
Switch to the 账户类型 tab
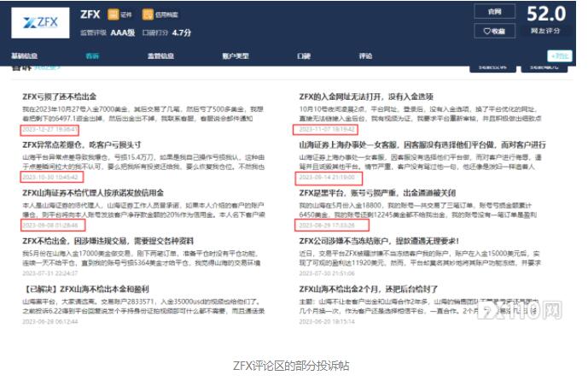236,56
